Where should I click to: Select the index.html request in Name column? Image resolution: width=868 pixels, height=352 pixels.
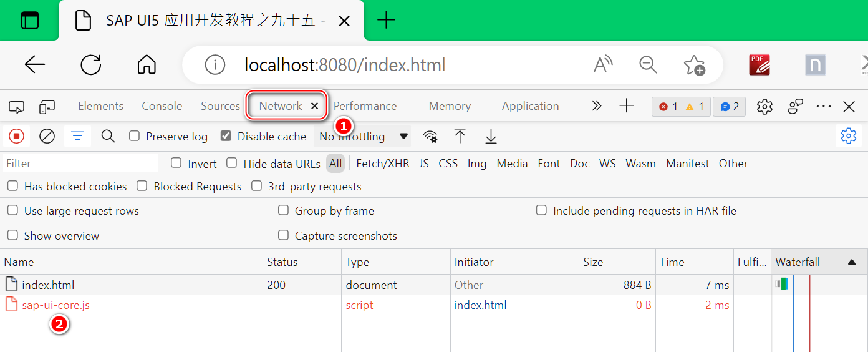click(x=48, y=285)
